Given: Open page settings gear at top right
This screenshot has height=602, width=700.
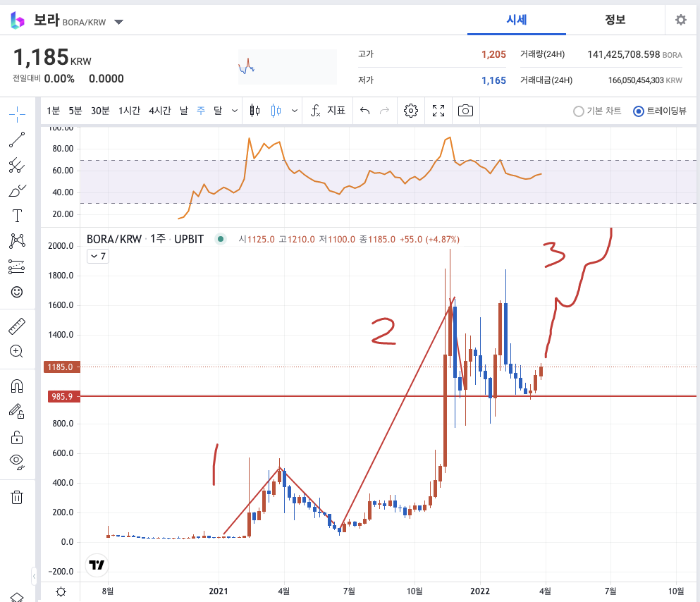Looking at the screenshot, I should click(x=680, y=20).
